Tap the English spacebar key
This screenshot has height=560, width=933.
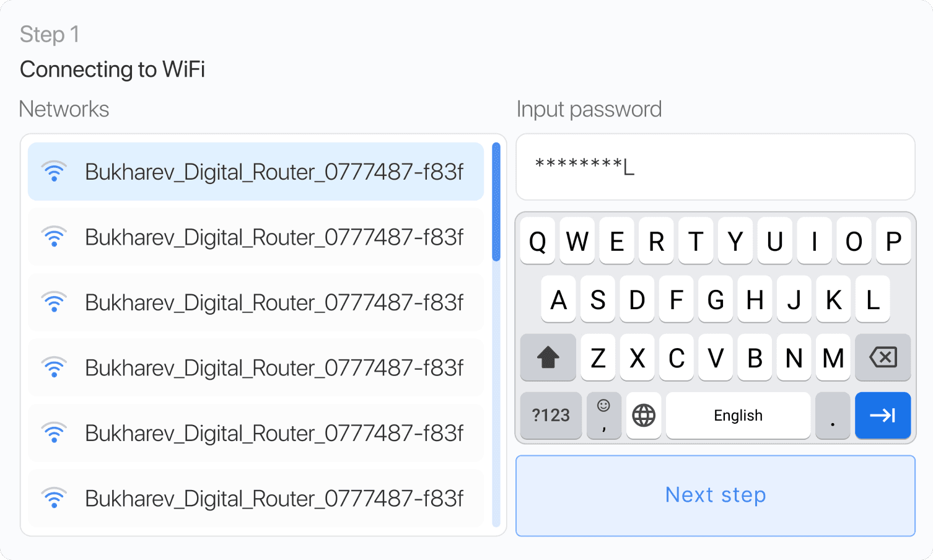click(x=738, y=415)
